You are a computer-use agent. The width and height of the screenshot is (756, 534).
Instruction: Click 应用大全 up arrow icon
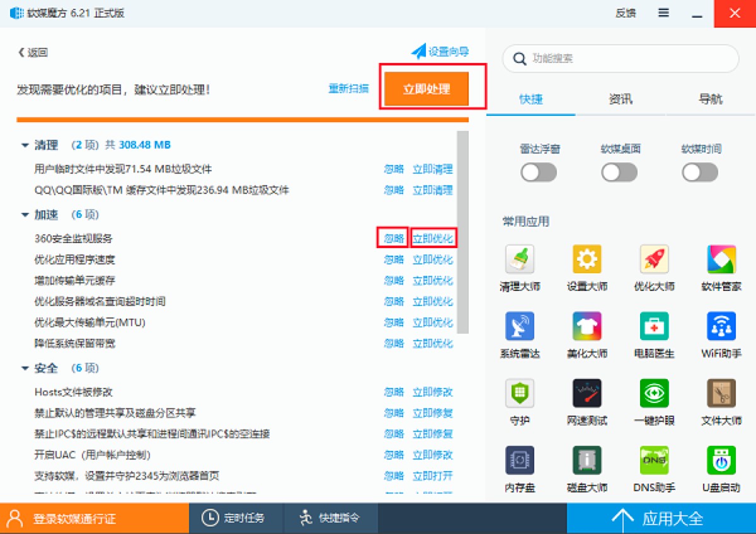point(622,519)
